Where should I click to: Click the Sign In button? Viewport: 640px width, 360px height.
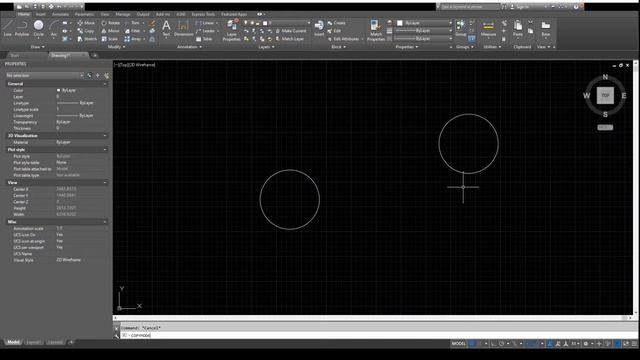519,7
